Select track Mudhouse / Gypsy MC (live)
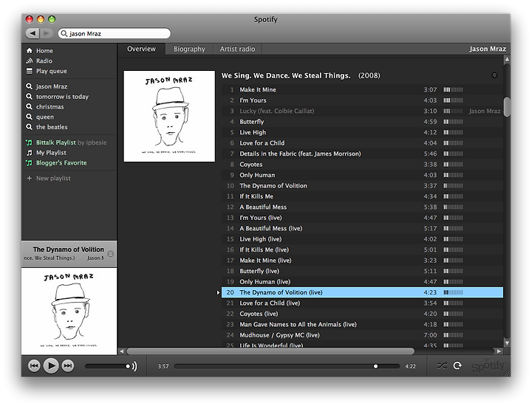The image size is (532, 406). pos(362,335)
